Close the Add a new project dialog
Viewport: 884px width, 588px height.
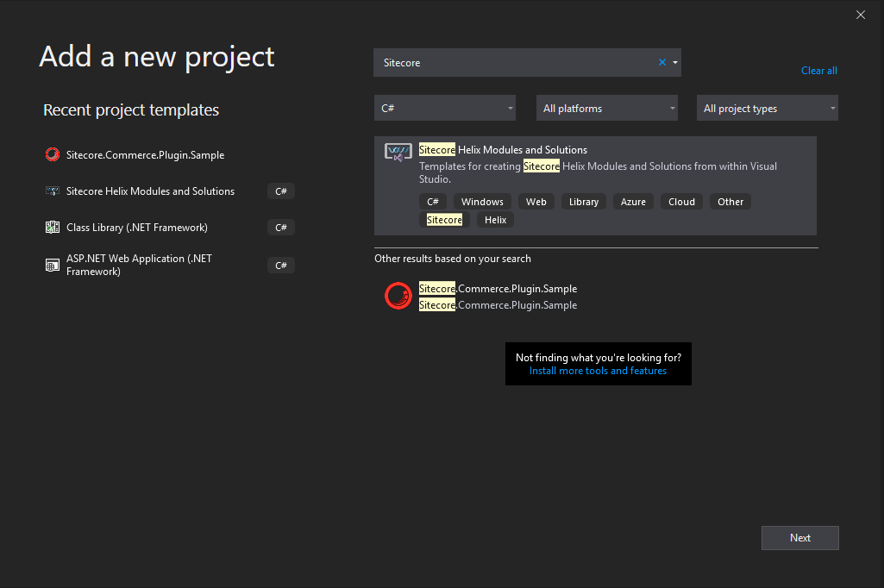[x=861, y=15]
